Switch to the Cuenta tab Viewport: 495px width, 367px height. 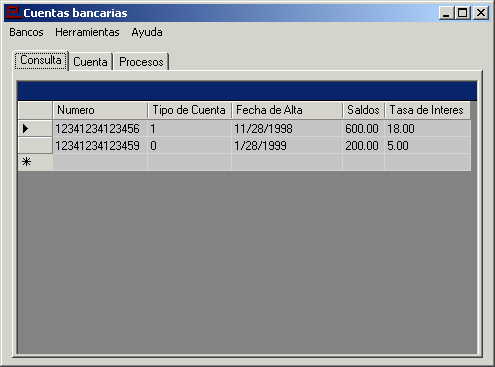[90, 62]
